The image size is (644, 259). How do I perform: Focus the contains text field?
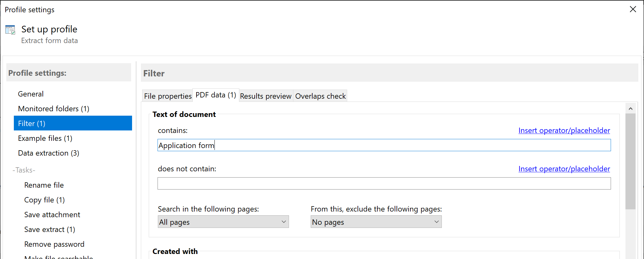(x=384, y=145)
